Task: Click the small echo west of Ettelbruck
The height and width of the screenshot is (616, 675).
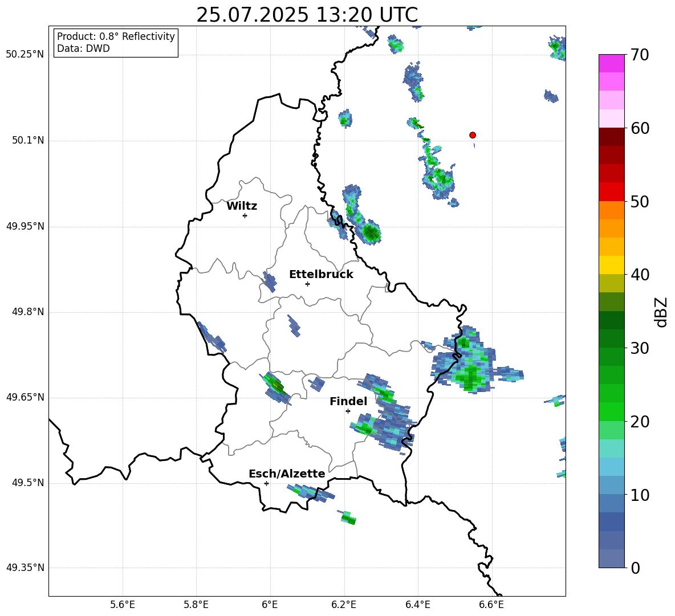Action: [270, 282]
